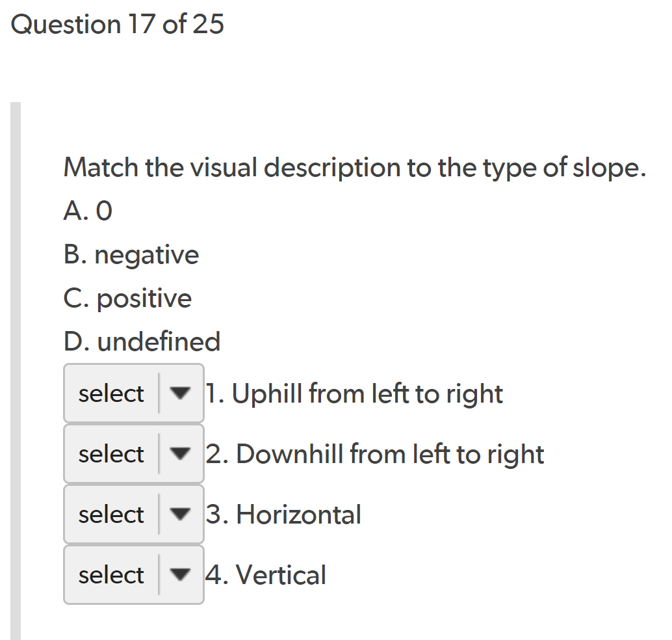Open the select dropdown beside Horizontal

[x=134, y=514]
